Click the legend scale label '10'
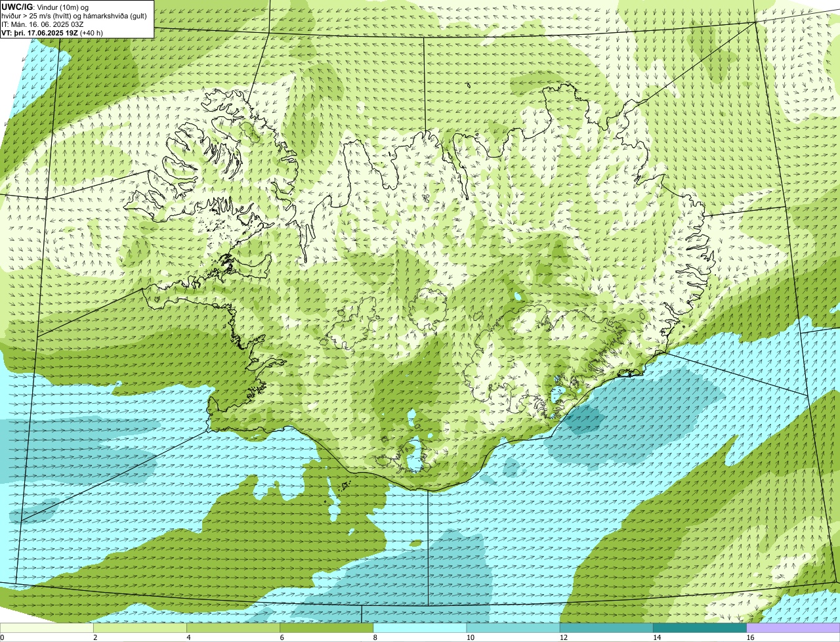The height and width of the screenshot is (642, 840). pyautogui.click(x=470, y=637)
